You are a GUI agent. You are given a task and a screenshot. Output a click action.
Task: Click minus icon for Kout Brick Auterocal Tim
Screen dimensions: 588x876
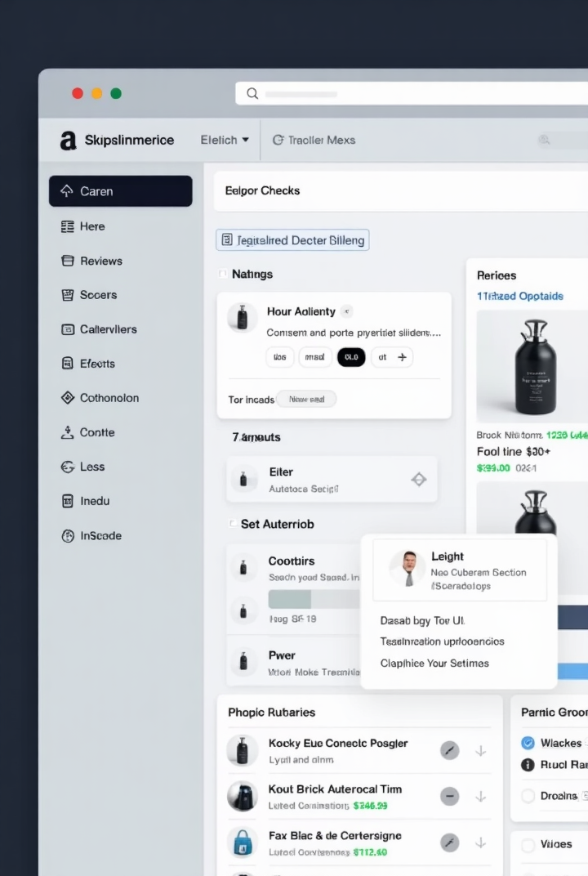coord(449,796)
